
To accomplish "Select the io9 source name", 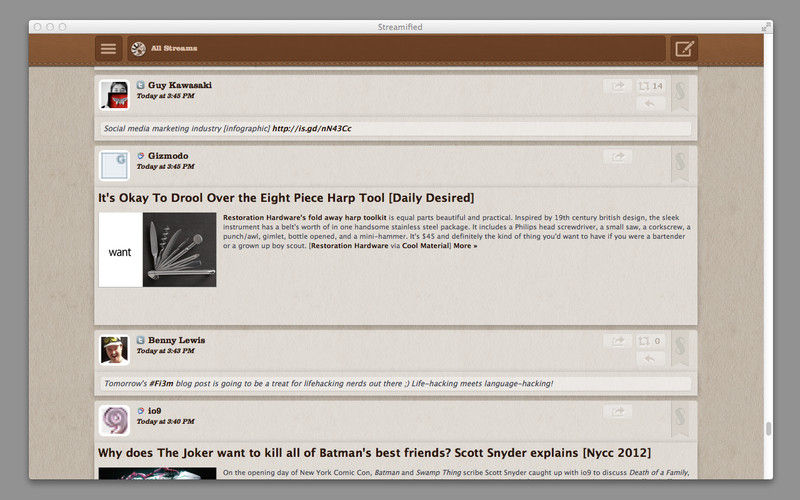I will (155, 411).
